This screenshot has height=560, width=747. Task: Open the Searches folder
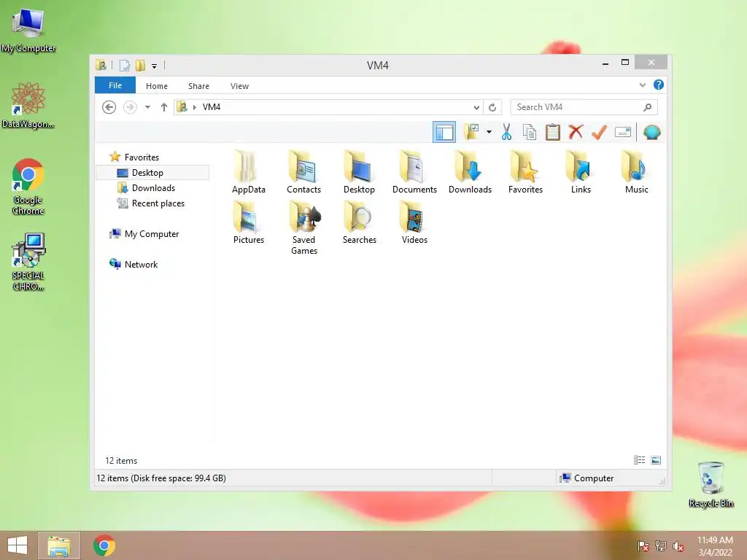click(x=359, y=223)
